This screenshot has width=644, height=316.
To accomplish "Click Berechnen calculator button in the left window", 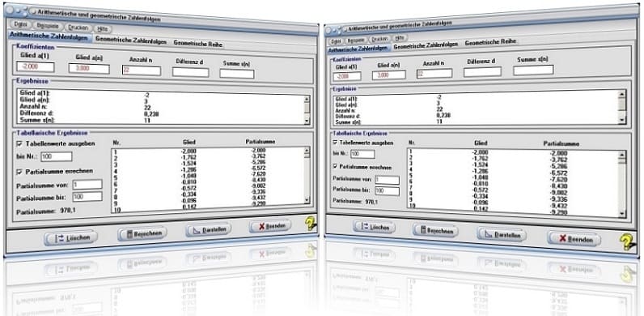I will [142, 233].
